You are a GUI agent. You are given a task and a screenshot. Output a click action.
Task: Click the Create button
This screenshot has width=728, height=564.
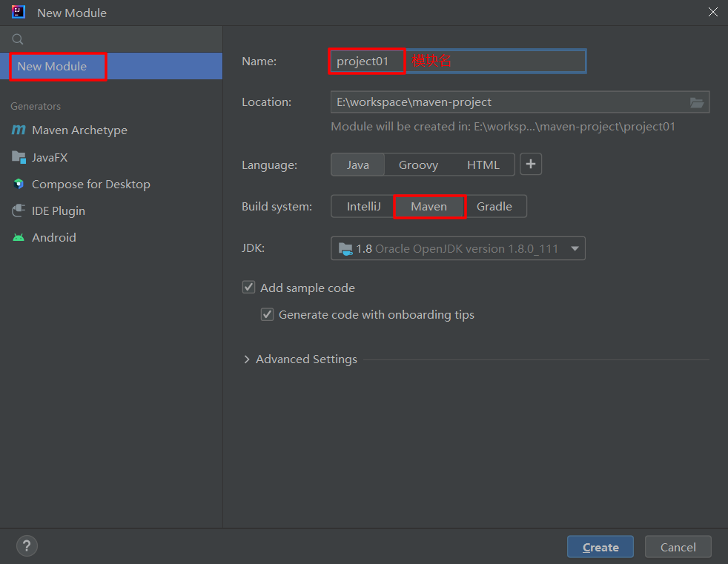point(600,547)
